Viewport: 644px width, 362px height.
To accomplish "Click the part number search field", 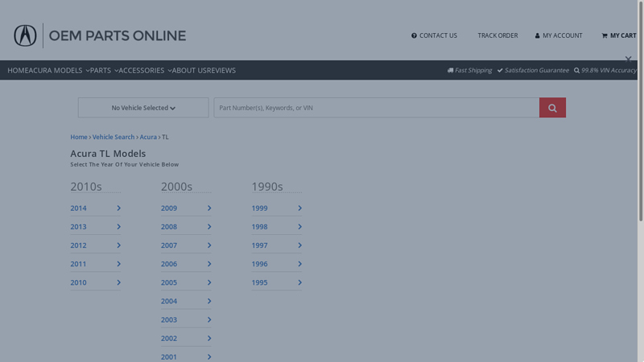I will point(376,108).
